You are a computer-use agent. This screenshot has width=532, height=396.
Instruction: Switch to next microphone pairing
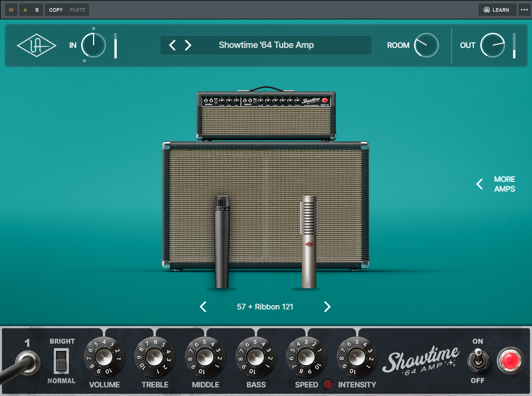[x=327, y=307]
